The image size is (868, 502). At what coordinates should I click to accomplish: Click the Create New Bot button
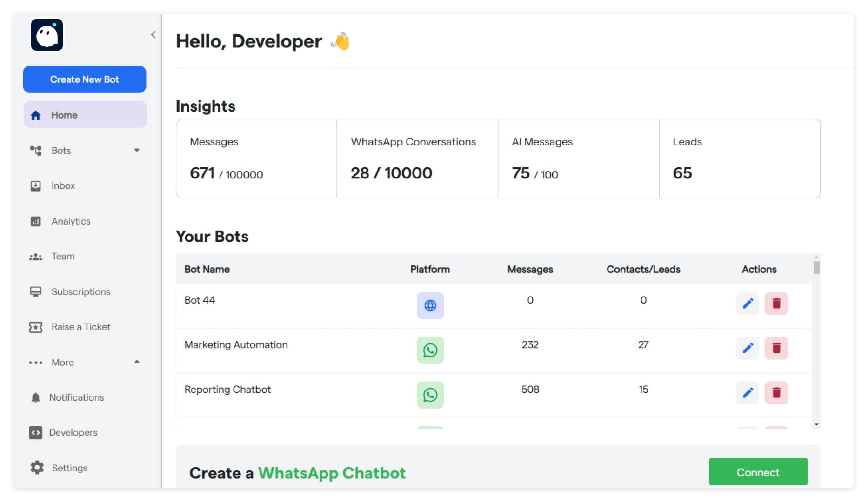[x=85, y=79]
